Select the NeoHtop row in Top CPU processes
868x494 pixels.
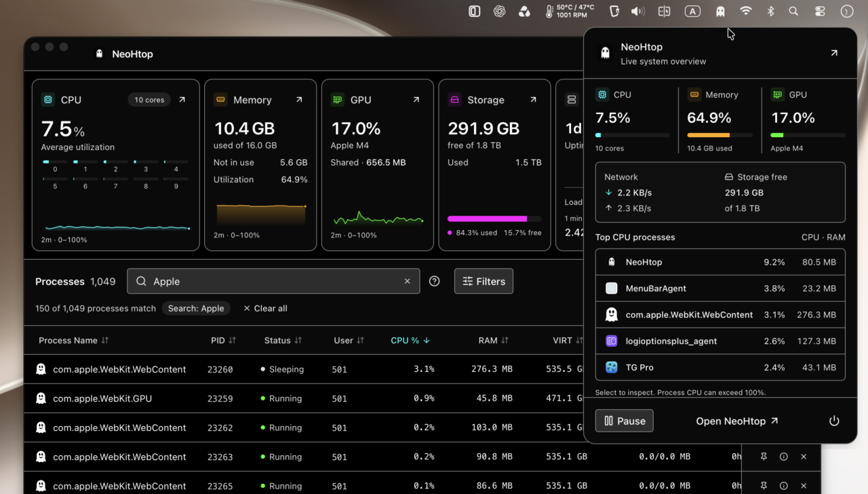(720, 262)
